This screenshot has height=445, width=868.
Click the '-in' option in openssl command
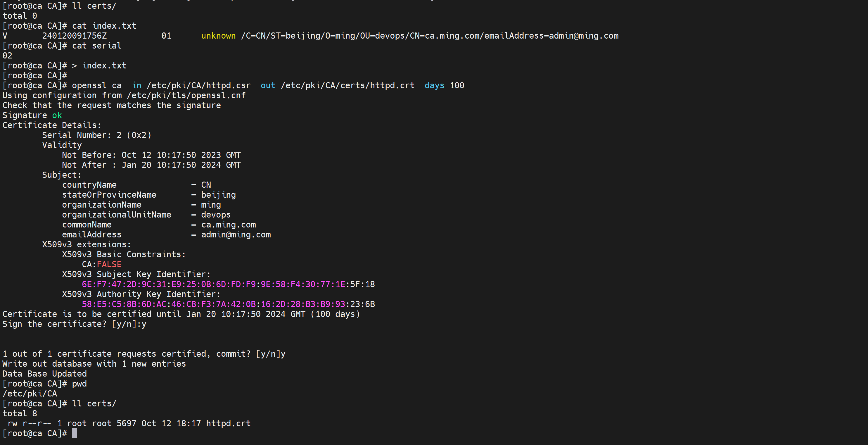click(134, 85)
